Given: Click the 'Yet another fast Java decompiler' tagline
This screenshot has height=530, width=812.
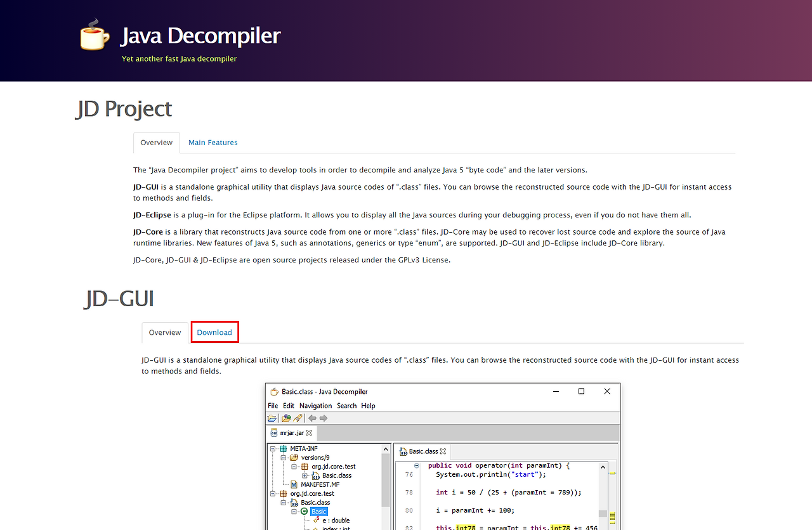Looking at the screenshot, I should pos(180,59).
